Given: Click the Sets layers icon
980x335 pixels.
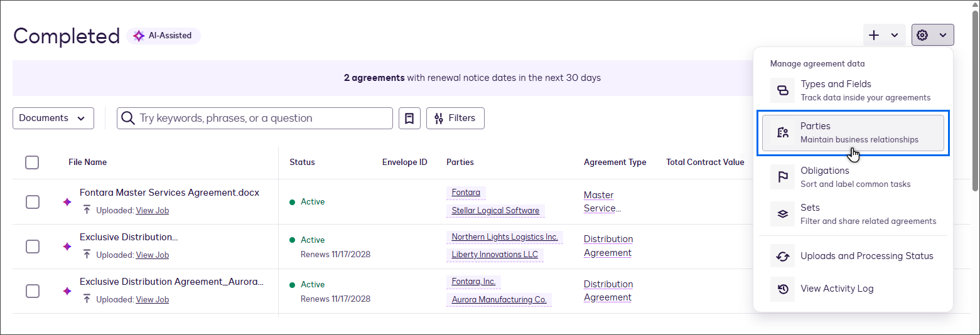Looking at the screenshot, I should [x=782, y=214].
